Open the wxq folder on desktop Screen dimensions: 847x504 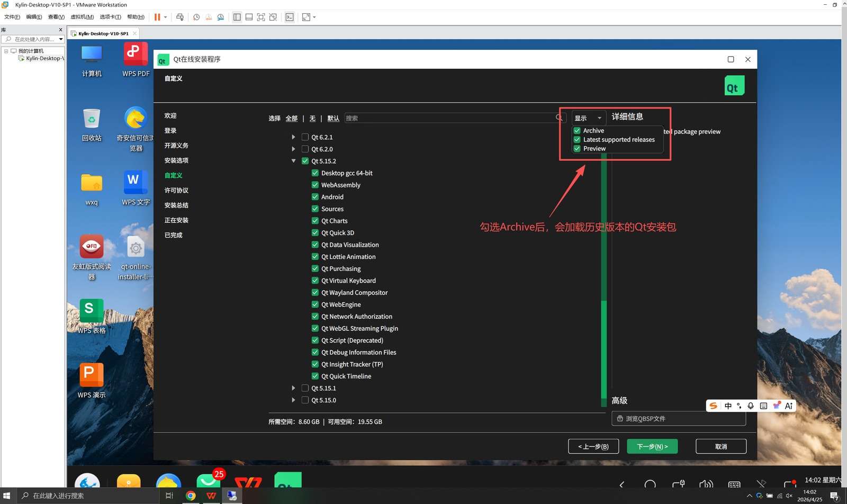click(92, 189)
